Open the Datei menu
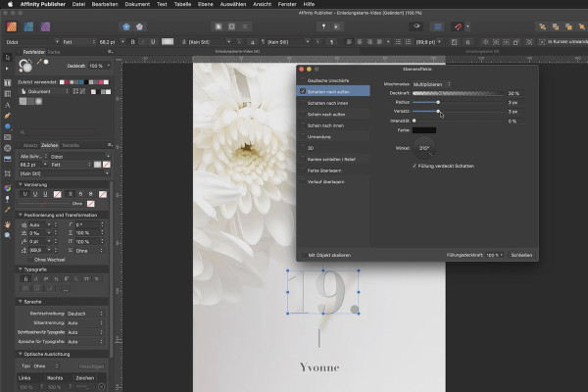588x392 pixels. click(78, 4)
